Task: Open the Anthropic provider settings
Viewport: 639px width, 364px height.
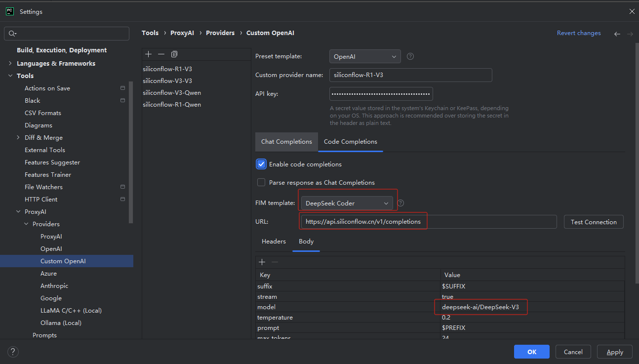Action: pos(54,285)
